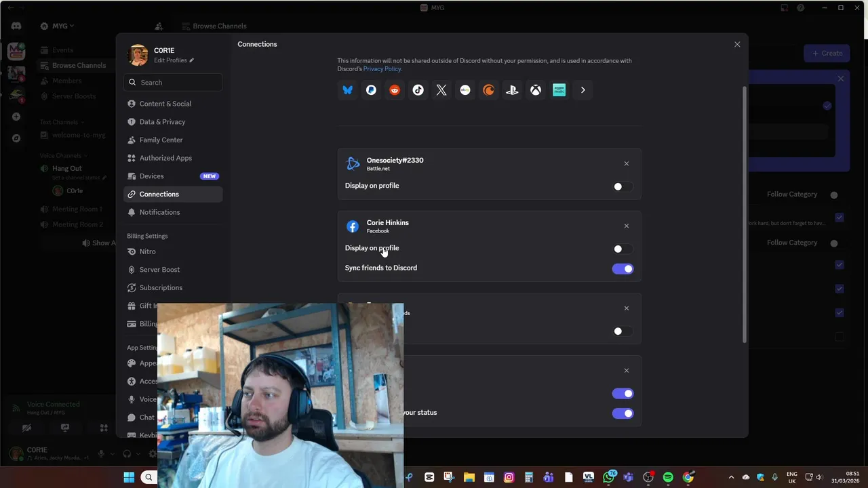Click the settings content scrollbar
Viewport: 868px width, 488px height.
click(745, 215)
